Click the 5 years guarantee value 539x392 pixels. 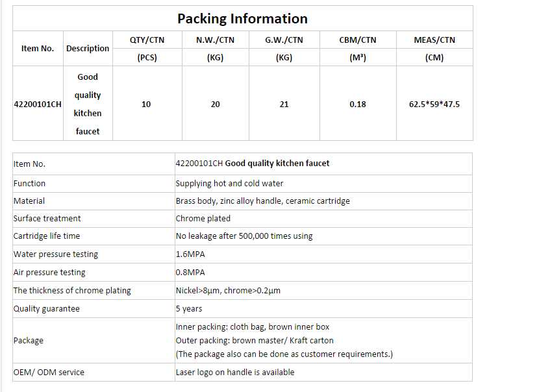pyautogui.click(x=189, y=309)
